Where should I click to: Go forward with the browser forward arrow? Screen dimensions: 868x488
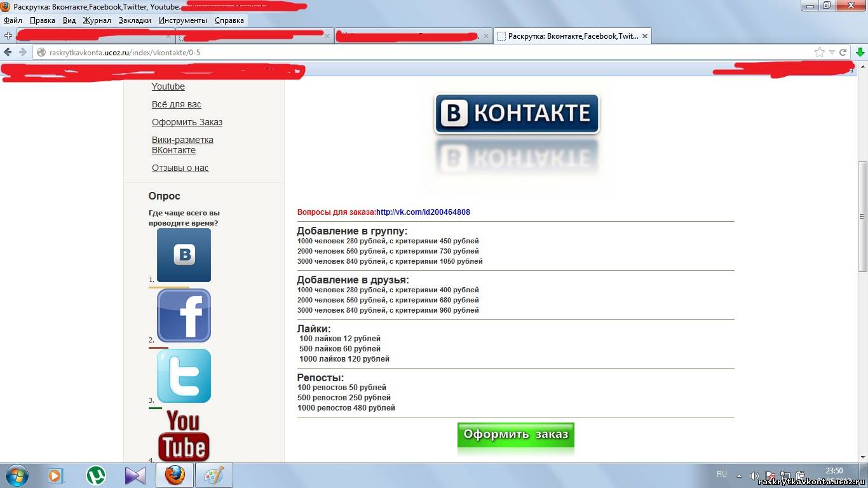click(x=22, y=52)
